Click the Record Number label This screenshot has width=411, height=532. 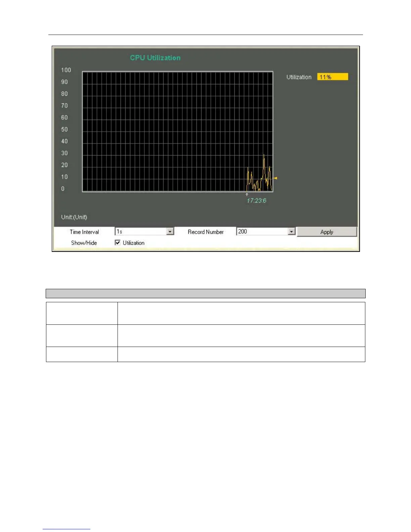click(205, 232)
